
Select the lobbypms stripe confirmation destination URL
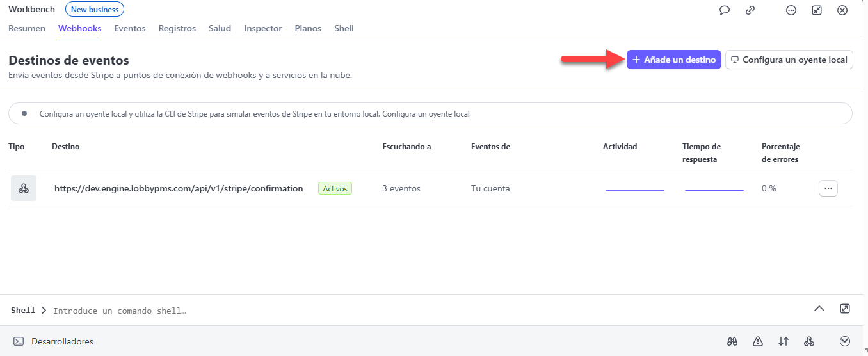pos(179,188)
